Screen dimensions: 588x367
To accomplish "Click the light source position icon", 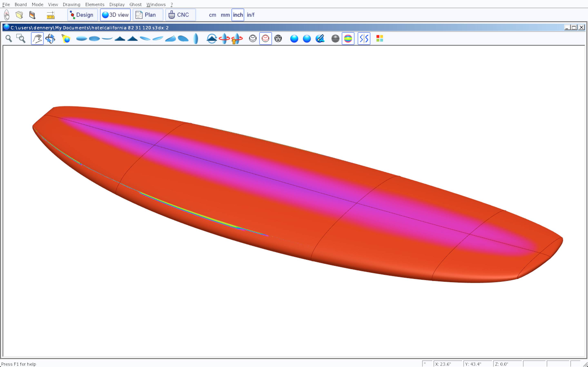I will click(x=66, y=39).
